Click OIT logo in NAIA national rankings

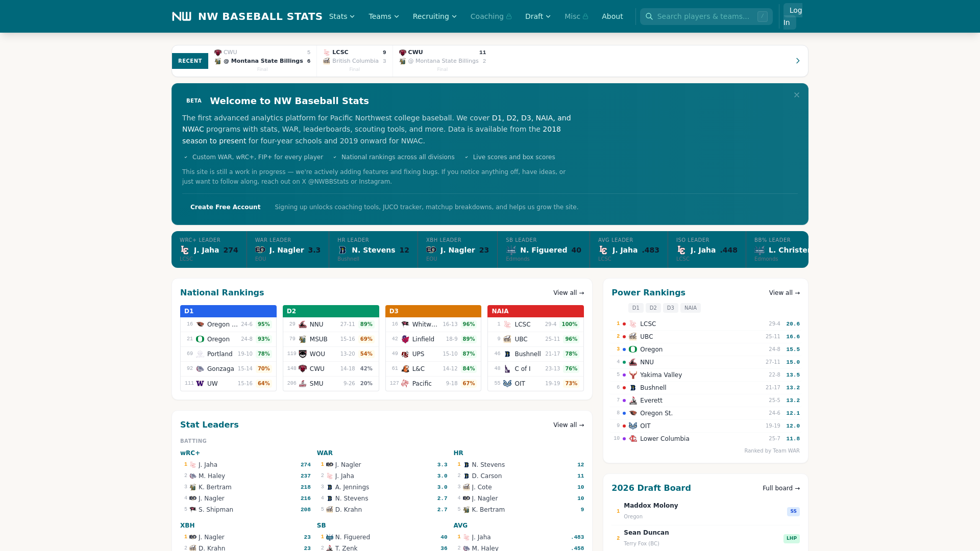[x=507, y=384]
